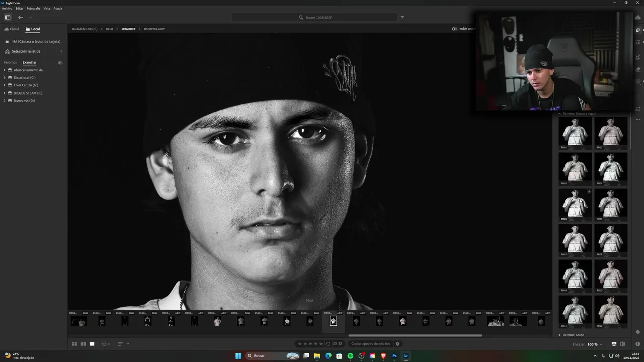Open the Archivo menu
Screen dimensions: 644x362
click(x=7, y=8)
